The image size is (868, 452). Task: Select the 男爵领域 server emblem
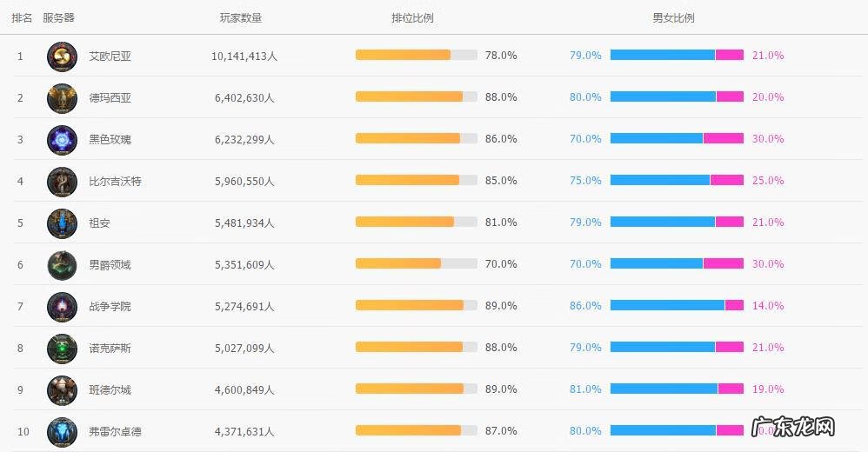tap(62, 265)
